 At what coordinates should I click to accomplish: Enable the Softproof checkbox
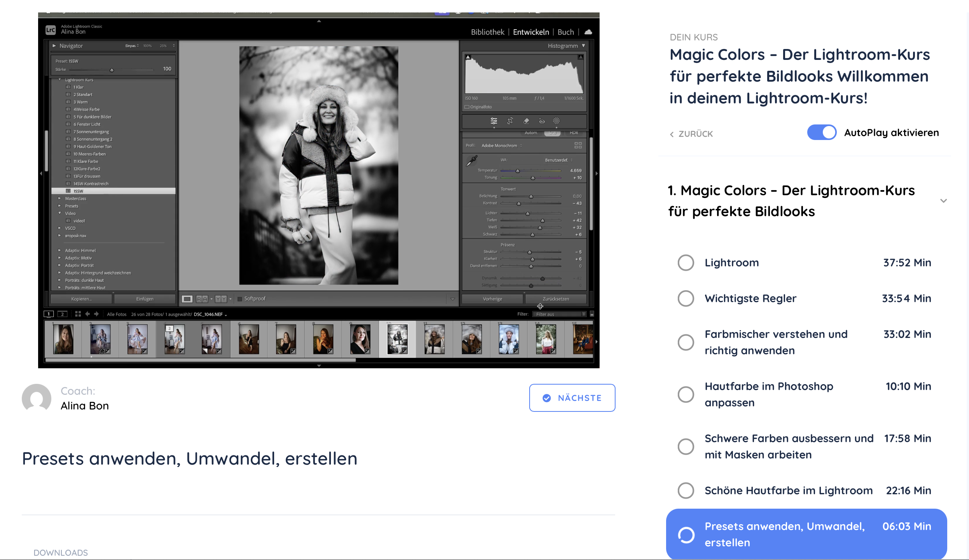(240, 299)
